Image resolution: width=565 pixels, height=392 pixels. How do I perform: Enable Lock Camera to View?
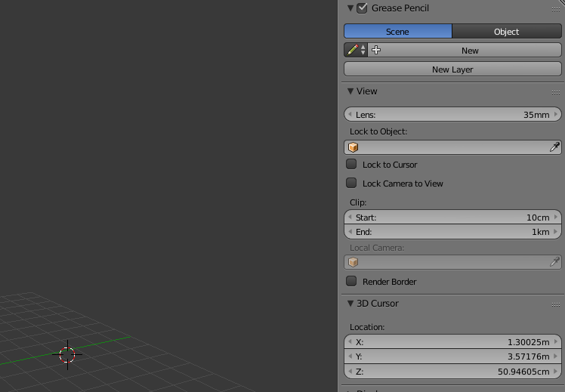tap(351, 183)
